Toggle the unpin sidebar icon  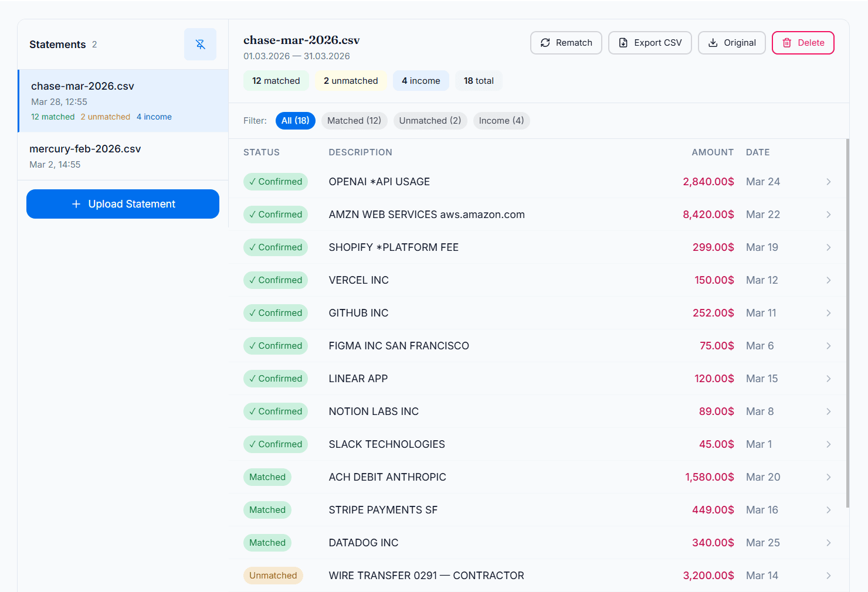pos(200,45)
